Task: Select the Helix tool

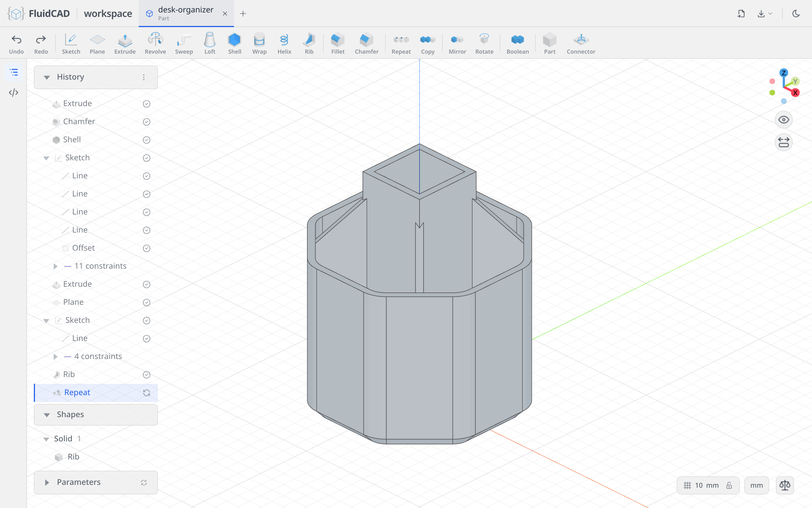Action: point(284,44)
